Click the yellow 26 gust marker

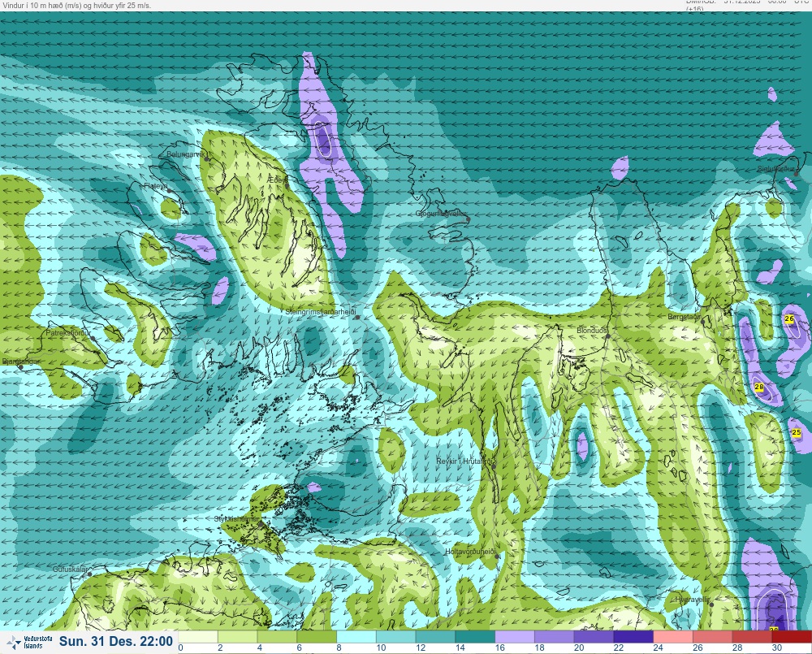pyautogui.click(x=789, y=319)
